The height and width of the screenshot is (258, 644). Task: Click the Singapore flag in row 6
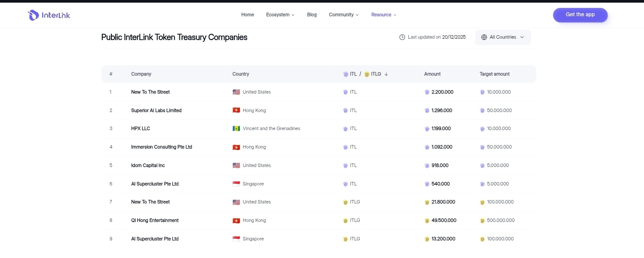coord(236,184)
